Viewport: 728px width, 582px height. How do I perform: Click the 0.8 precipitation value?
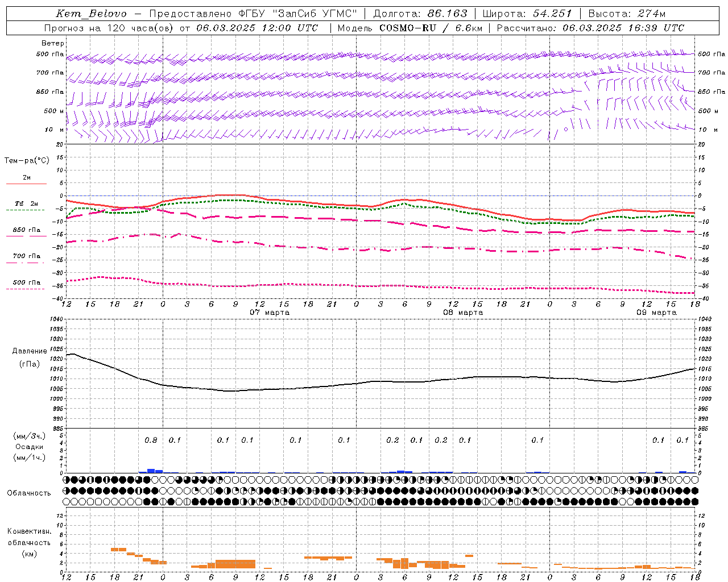pyautogui.click(x=151, y=440)
